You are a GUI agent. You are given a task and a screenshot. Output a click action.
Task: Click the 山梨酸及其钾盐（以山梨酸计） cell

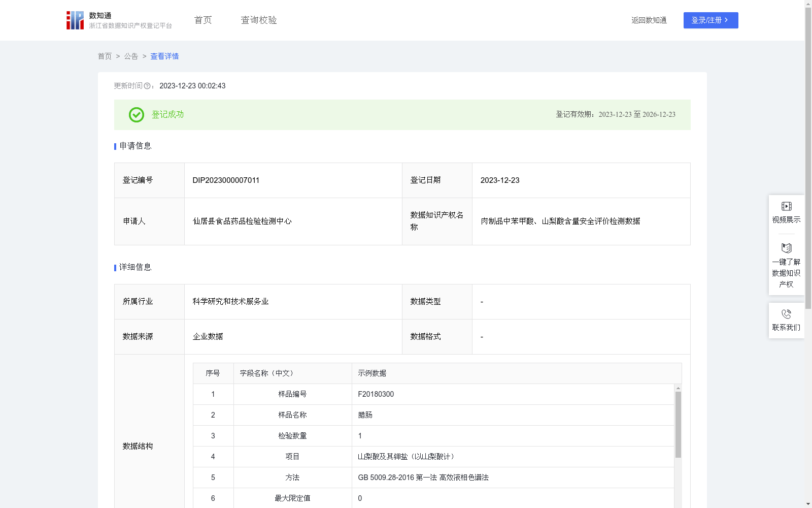click(x=513, y=457)
